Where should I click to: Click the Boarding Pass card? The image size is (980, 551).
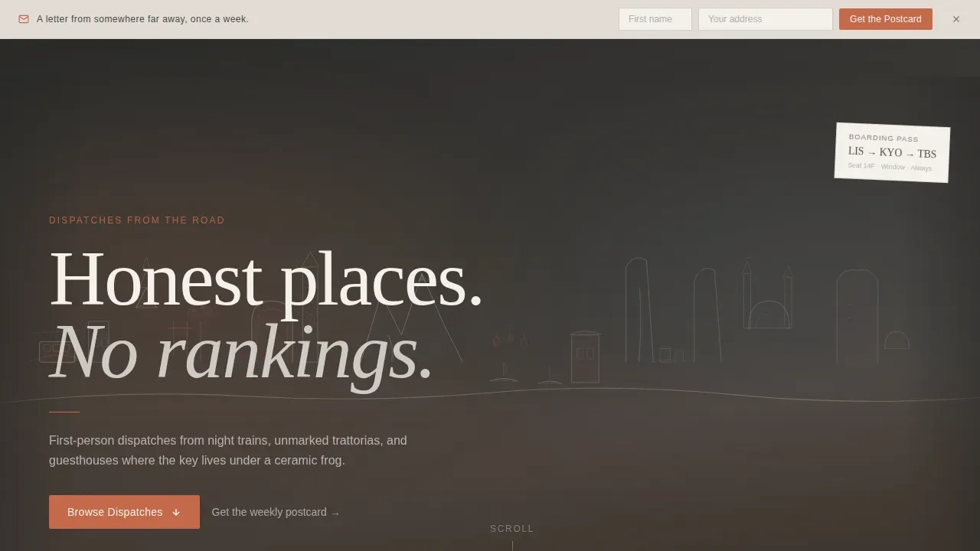tap(892, 152)
